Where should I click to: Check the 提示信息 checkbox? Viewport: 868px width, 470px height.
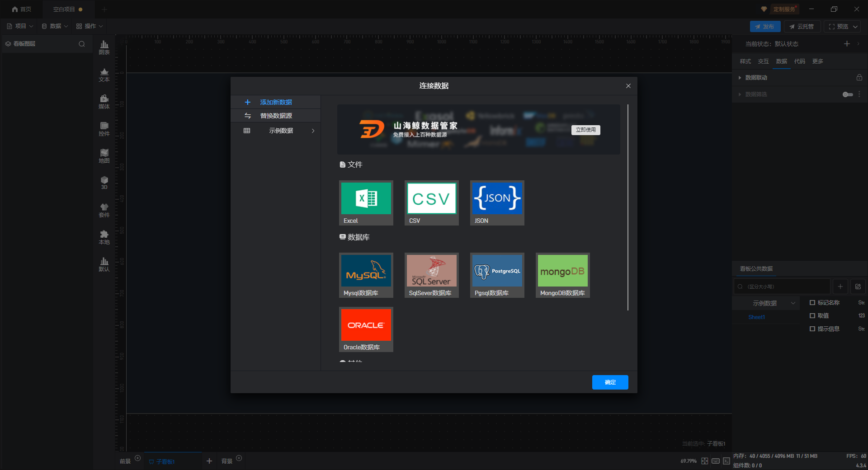tap(812, 329)
